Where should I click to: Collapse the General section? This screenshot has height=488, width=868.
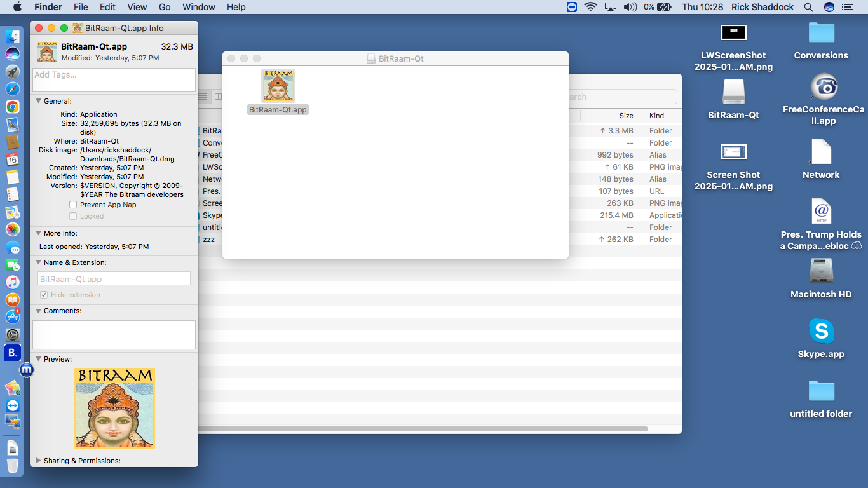tap(38, 101)
